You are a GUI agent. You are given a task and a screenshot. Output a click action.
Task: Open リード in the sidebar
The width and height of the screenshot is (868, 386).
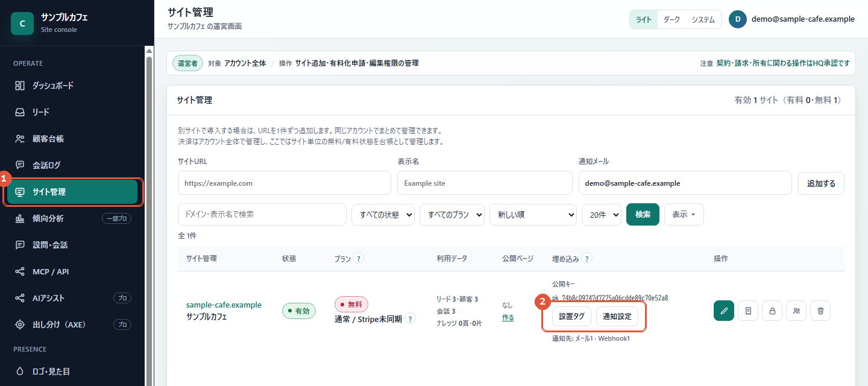(x=72, y=112)
